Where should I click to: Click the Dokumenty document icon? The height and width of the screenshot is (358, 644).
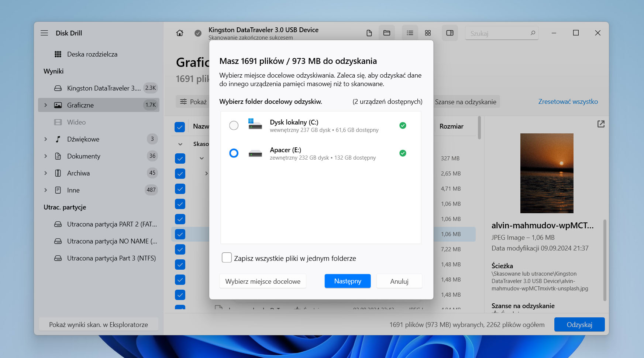tap(58, 156)
